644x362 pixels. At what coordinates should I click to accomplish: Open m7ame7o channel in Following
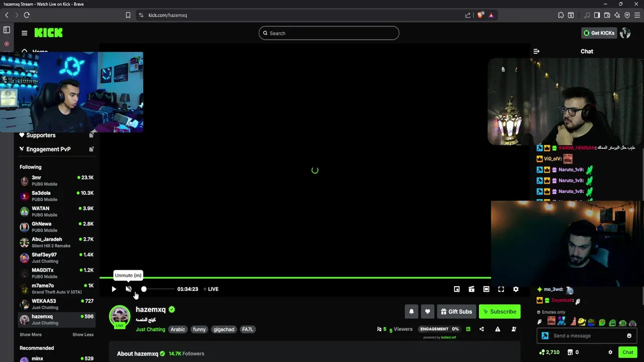coord(56,289)
